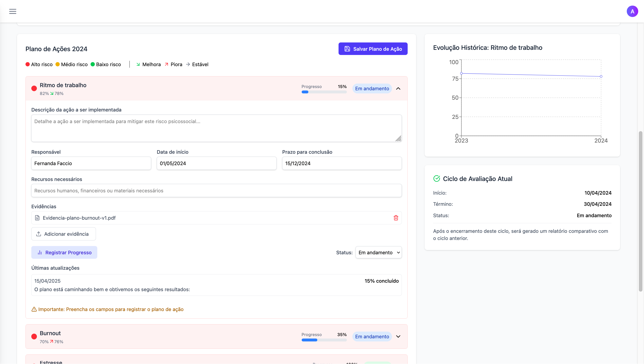Click the Salvar Plano de Ação button
Viewport: 644px width, 364px height.
click(x=373, y=49)
